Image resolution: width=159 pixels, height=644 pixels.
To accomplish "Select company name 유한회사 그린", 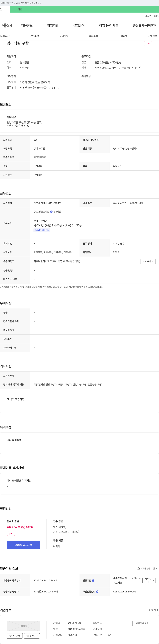I will tap(75, 623).
